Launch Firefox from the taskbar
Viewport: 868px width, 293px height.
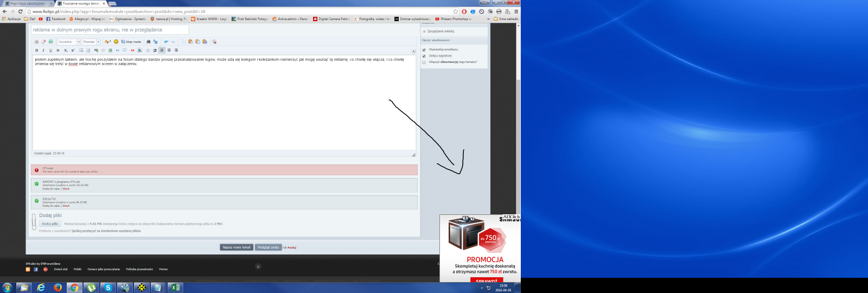pos(58,288)
